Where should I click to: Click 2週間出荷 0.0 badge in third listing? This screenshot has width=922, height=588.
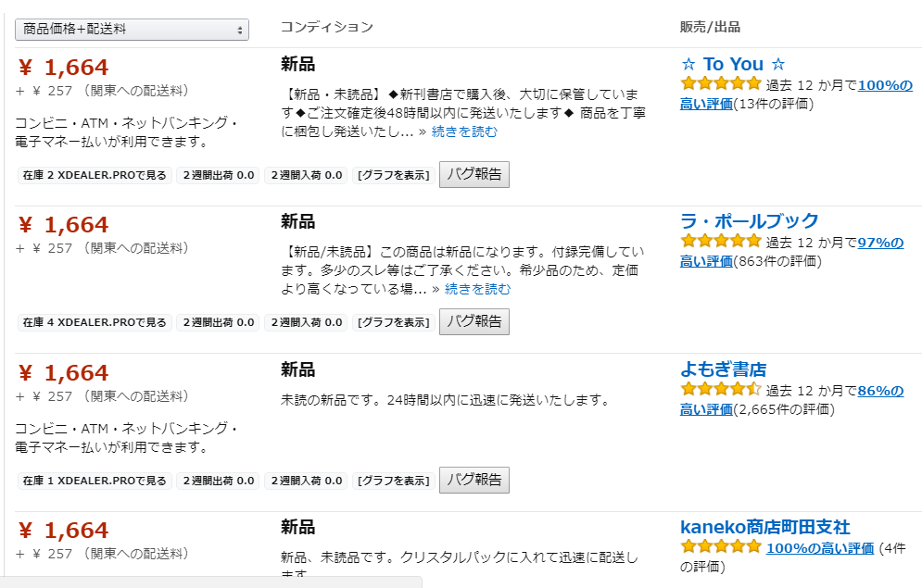pyautogui.click(x=219, y=481)
